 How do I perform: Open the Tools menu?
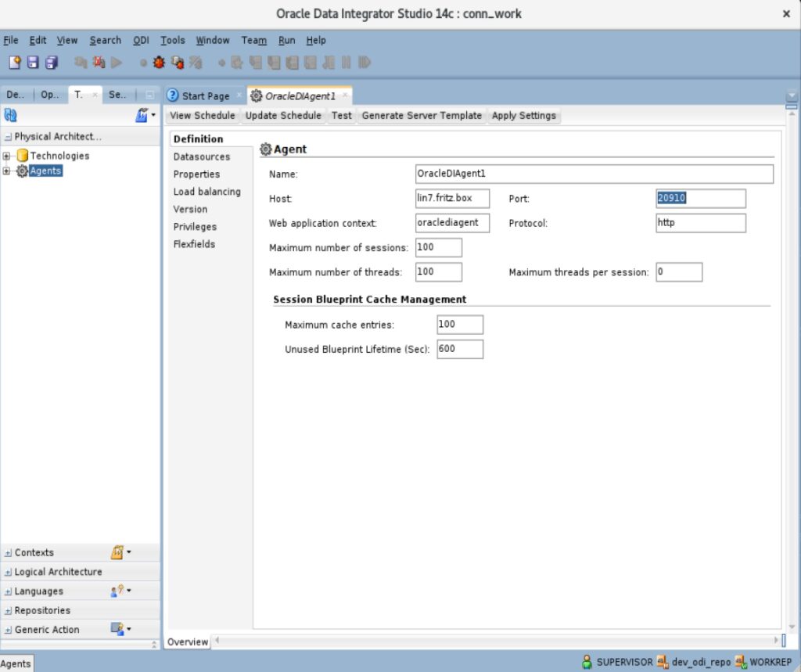(x=173, y=40)
